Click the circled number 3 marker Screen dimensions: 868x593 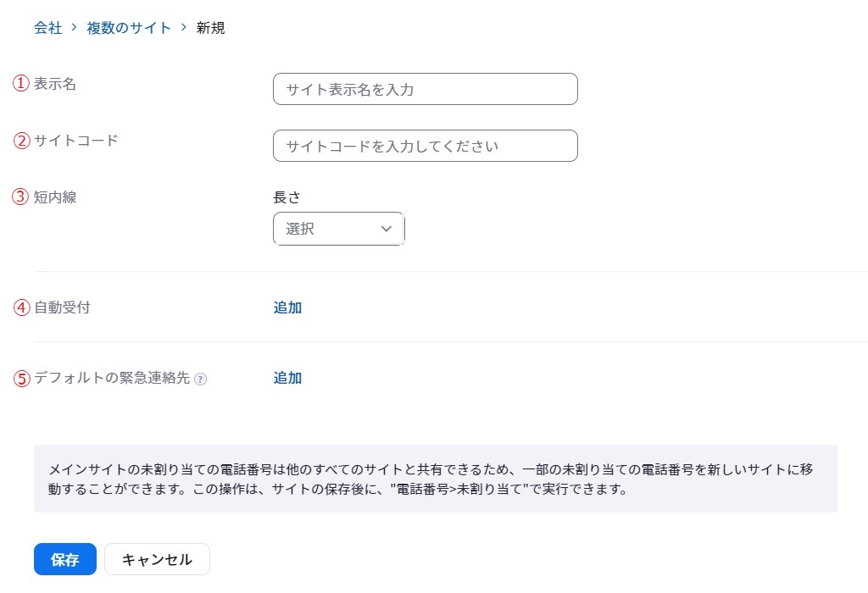(x=21, y=197)
